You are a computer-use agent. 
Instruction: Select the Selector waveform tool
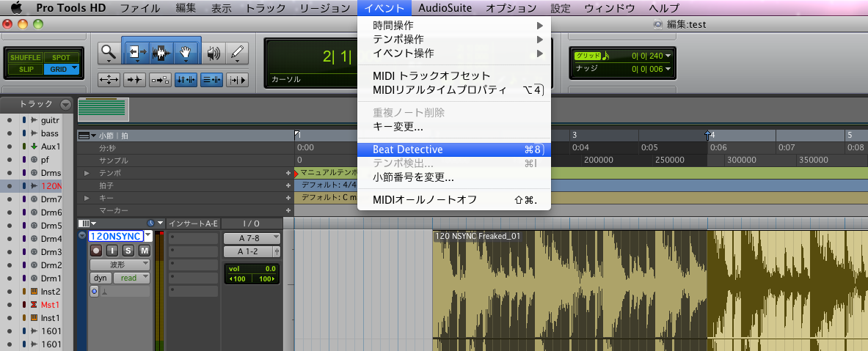tap(161, 53)
